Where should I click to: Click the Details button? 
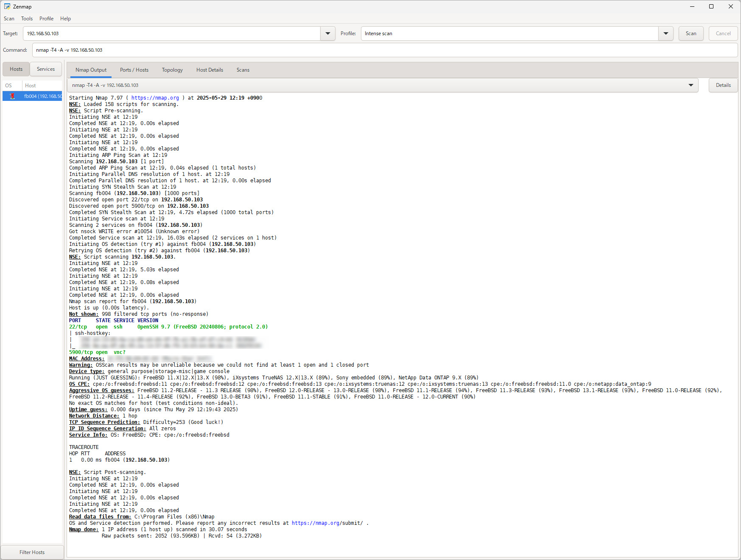click(723, 85)
